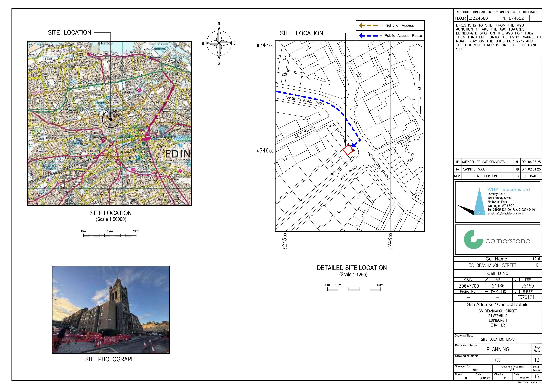Click the 'N: 674602' northing value

click(x=513, y=18)
